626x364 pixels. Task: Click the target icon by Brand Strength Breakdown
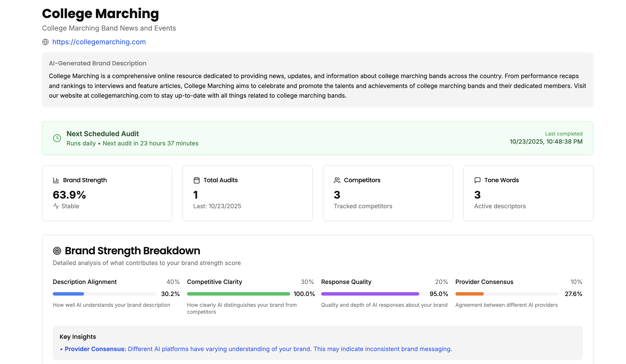tap(57, 251)
